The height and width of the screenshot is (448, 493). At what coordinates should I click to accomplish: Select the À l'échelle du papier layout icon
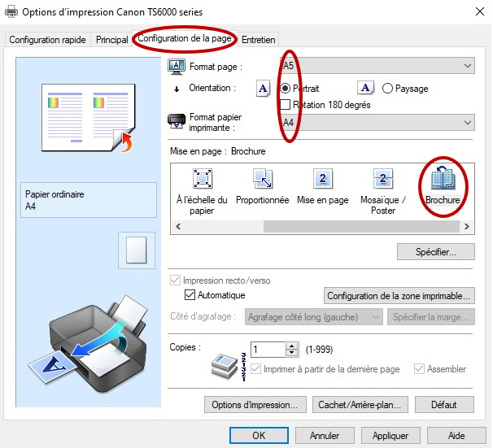pos(203,178)
